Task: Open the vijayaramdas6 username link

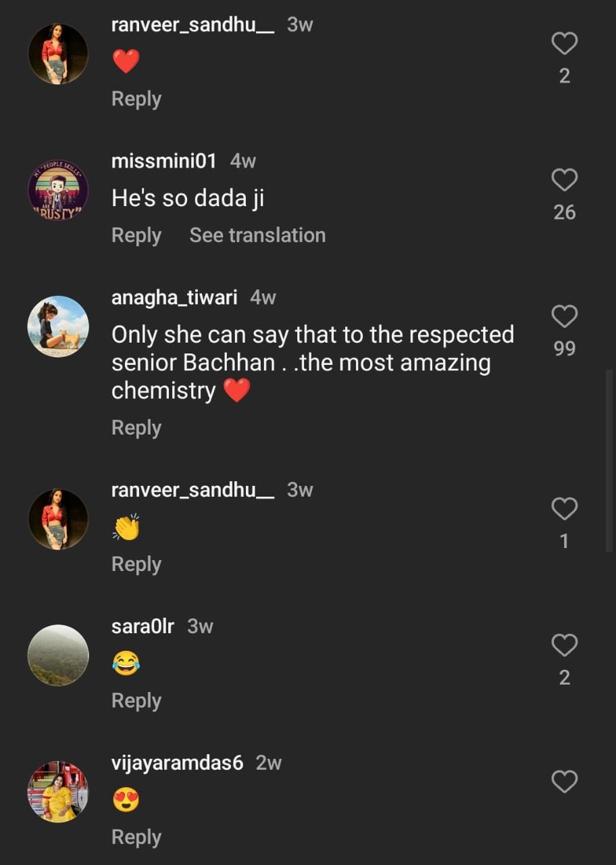Action: coord(177,763)
